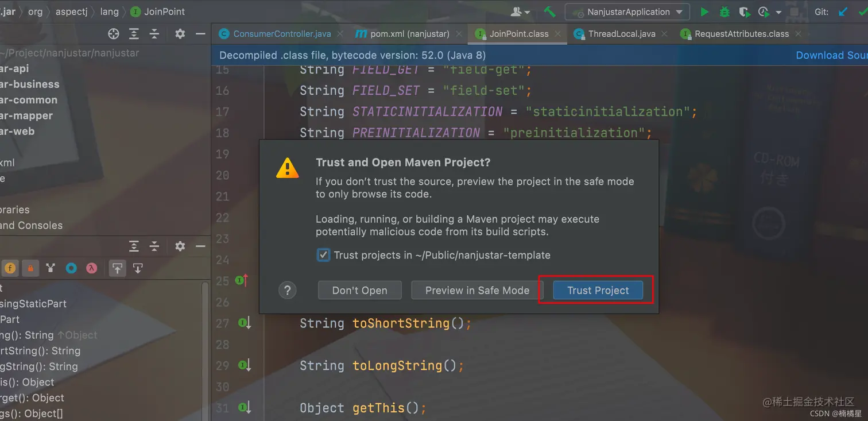Click the Profiler run icon with clock

pyautogui.click(x=764, y=11)
